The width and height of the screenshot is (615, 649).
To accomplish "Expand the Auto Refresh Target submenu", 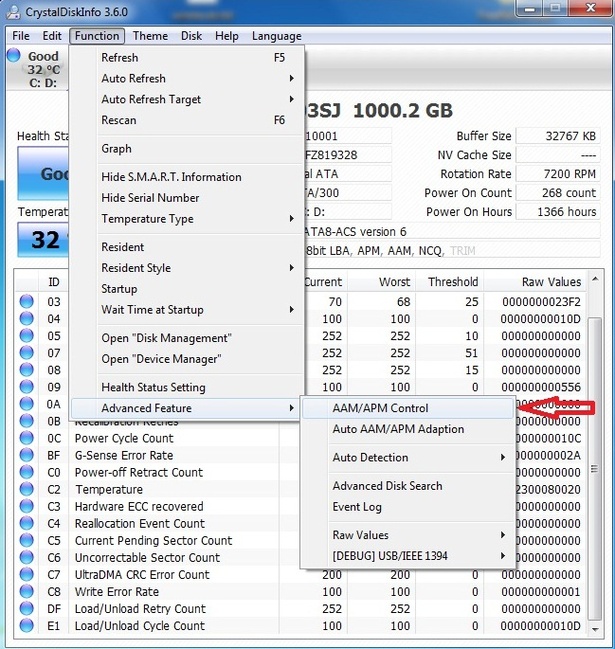I will (185, 99).
